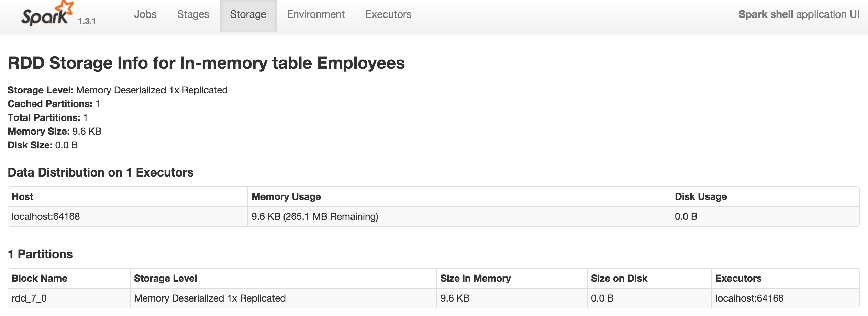Sort by the Size in Memory header
The image size is (868, 316).
pos(475,278)
